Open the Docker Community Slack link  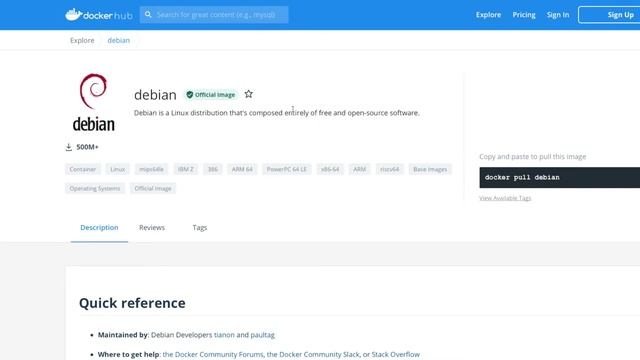click(313, 354)
